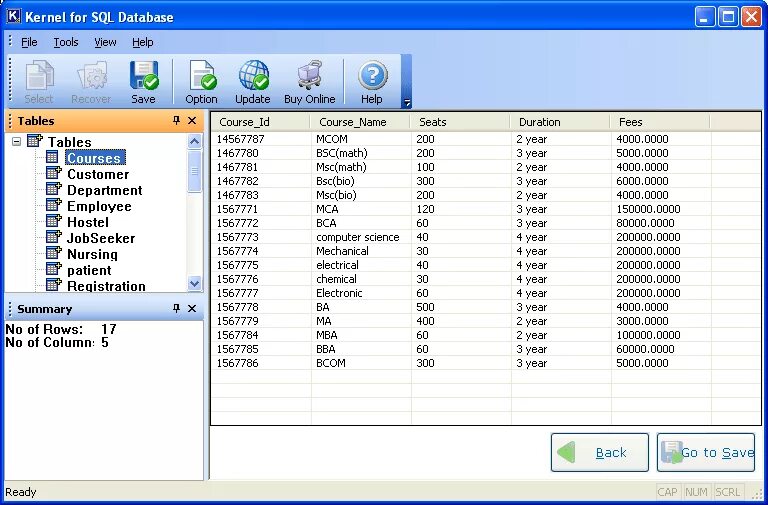This screenshot has width=768, height=505.
Task: Open the Help menu
Action: tap(143, 43)
